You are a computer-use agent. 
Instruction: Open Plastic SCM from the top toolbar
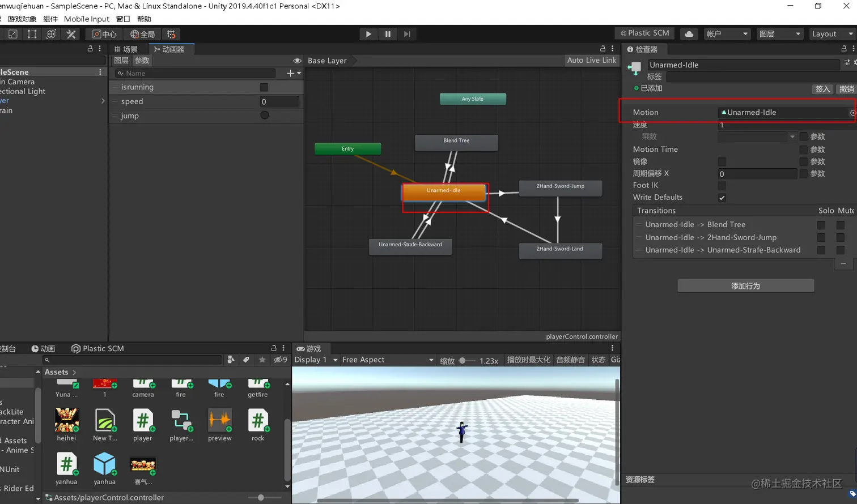pos(645,33)
